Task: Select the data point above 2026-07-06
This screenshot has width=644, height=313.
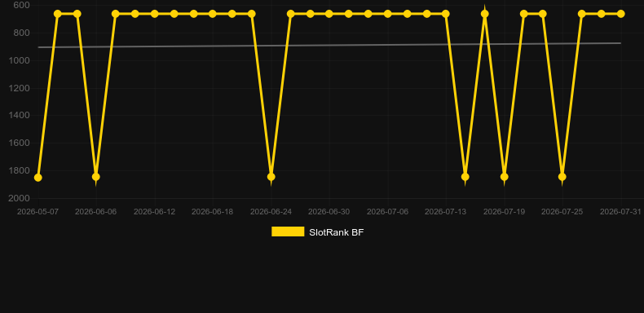Action: click(x=388, y=14)
